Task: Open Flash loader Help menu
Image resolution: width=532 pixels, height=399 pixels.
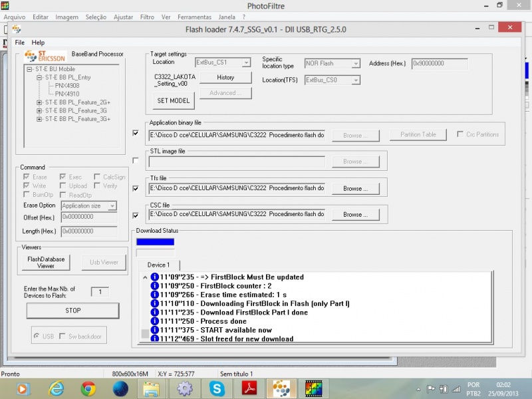Action: pos(38,43)
